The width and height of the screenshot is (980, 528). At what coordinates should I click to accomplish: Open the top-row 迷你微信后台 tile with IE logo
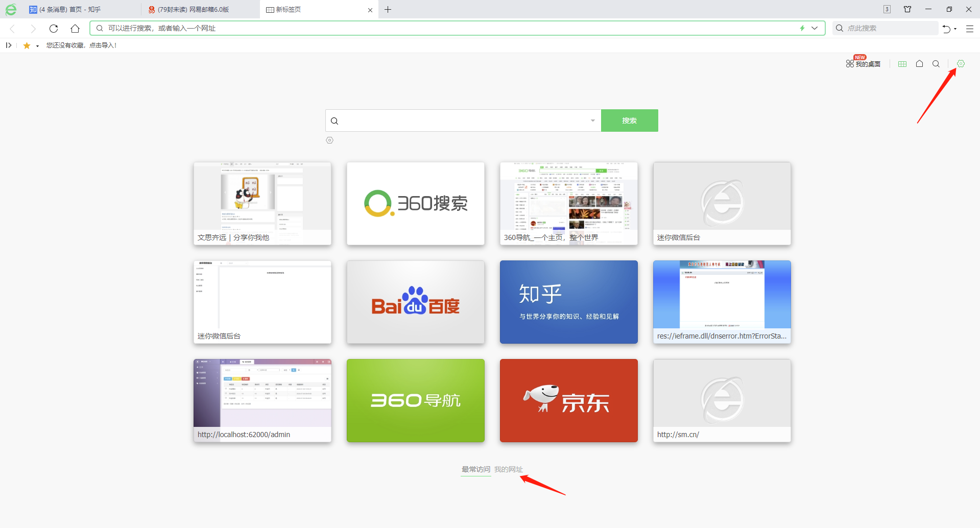pos(722,204)
